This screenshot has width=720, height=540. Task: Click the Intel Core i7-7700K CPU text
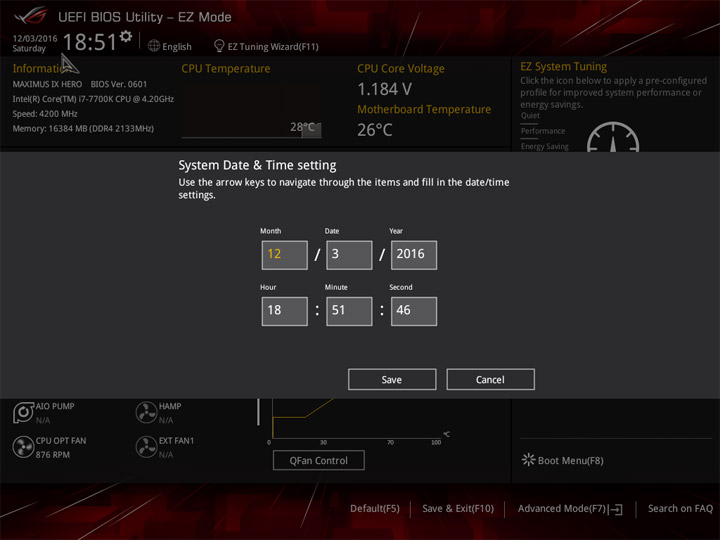[x=93, y=99]
